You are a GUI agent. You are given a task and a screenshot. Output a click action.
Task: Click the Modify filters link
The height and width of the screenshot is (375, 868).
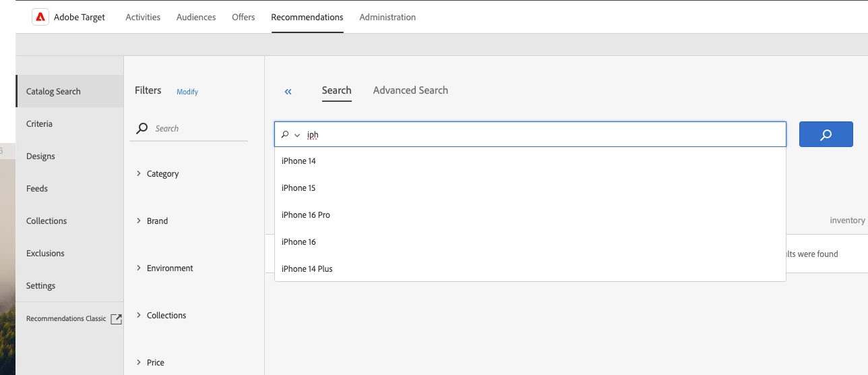[187, 92]
